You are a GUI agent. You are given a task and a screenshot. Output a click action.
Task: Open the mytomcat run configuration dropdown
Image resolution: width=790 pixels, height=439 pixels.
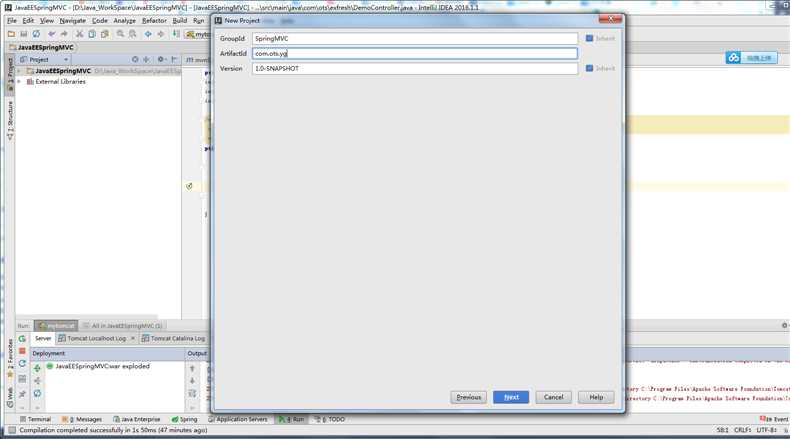click(198, 34)
